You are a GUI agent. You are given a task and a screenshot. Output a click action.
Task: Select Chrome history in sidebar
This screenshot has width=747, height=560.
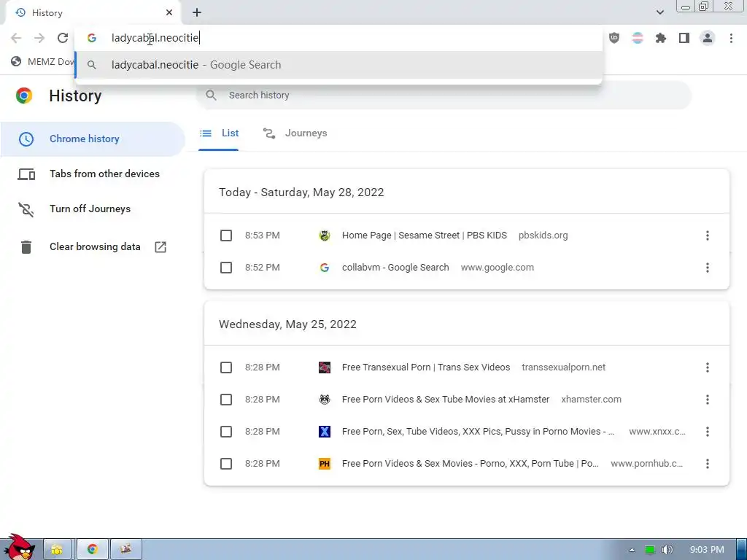[x=93, y=139]
